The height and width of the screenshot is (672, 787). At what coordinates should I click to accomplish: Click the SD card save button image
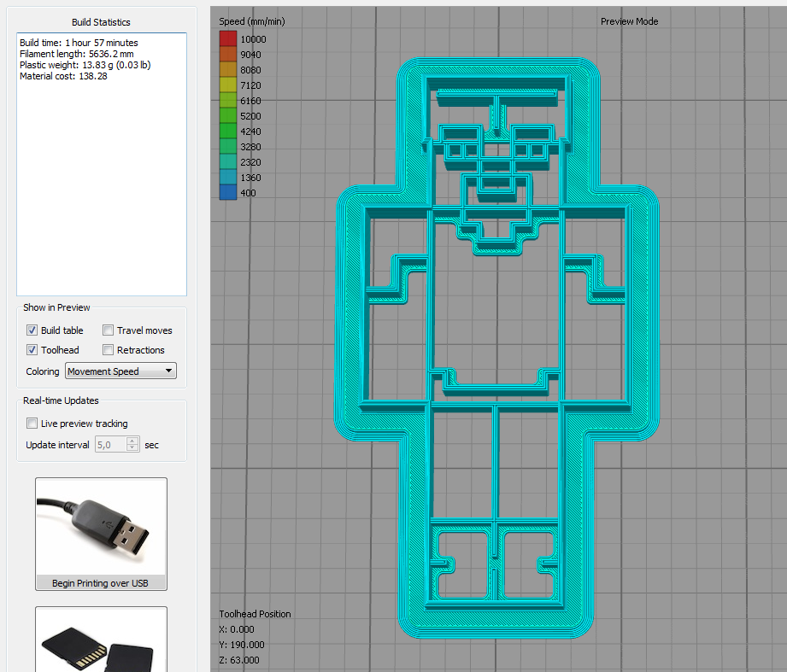[101, 640]
